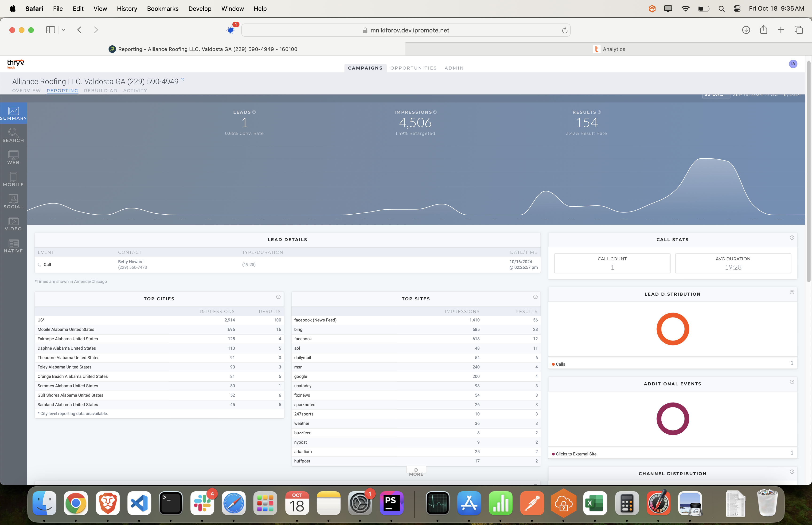Open the Develop menu
Viewport: 812px width, 525px height.
pyautogui.click(x=200, y=8)
